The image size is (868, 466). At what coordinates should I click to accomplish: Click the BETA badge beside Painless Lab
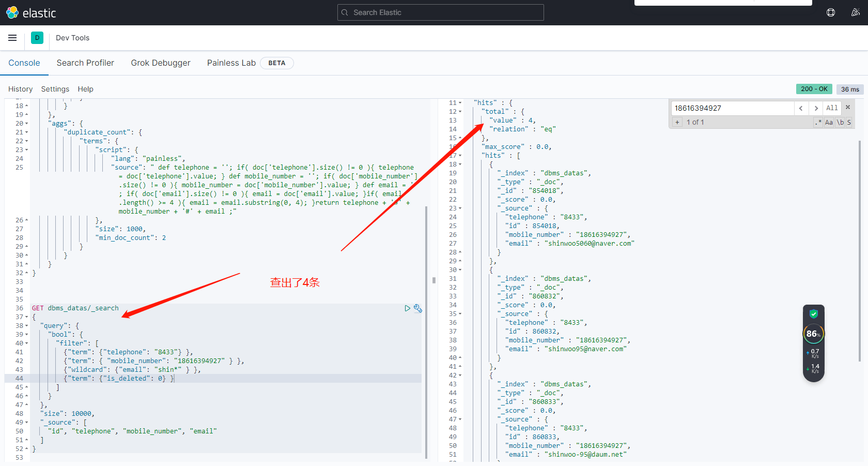click(277, 63)
